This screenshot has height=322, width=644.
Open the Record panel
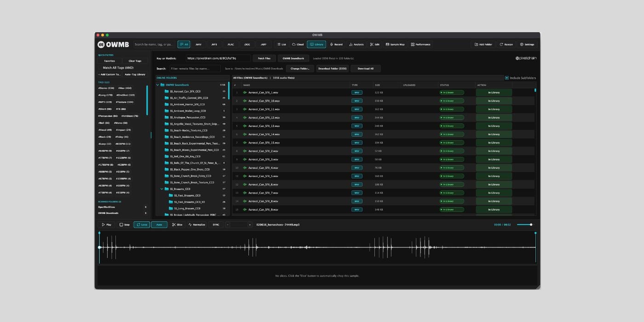[x=336, y=45]
